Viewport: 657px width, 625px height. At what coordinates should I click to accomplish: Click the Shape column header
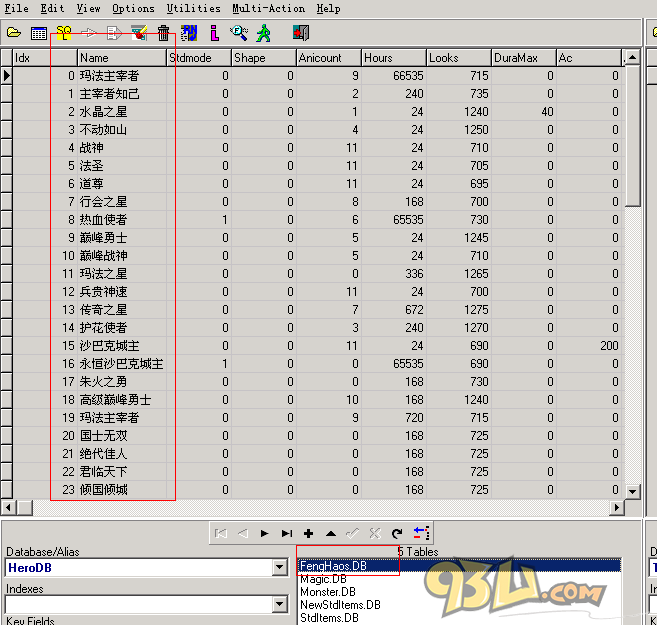264,58
